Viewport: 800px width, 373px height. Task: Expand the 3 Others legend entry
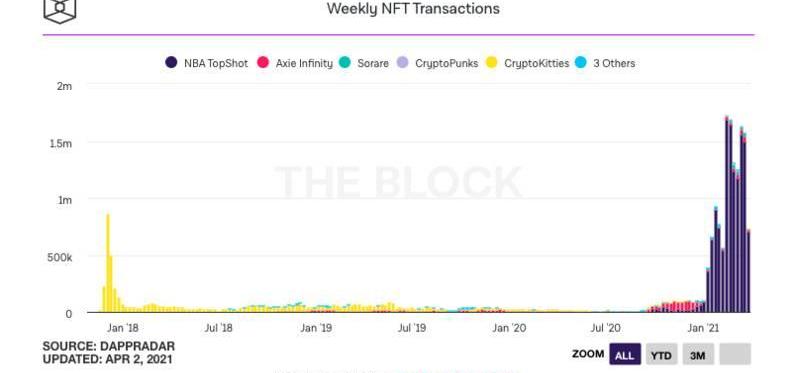[614, 64]
